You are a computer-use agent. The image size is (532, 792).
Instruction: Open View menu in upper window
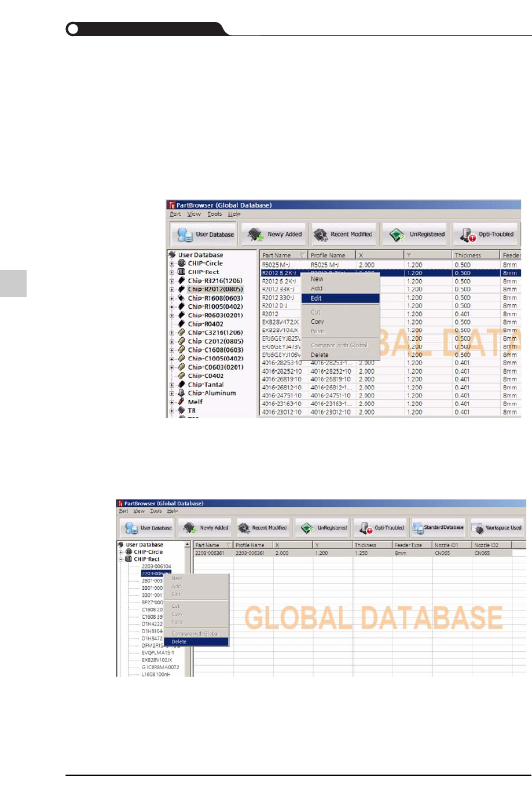pyautogui.click(x=194, y=214)
